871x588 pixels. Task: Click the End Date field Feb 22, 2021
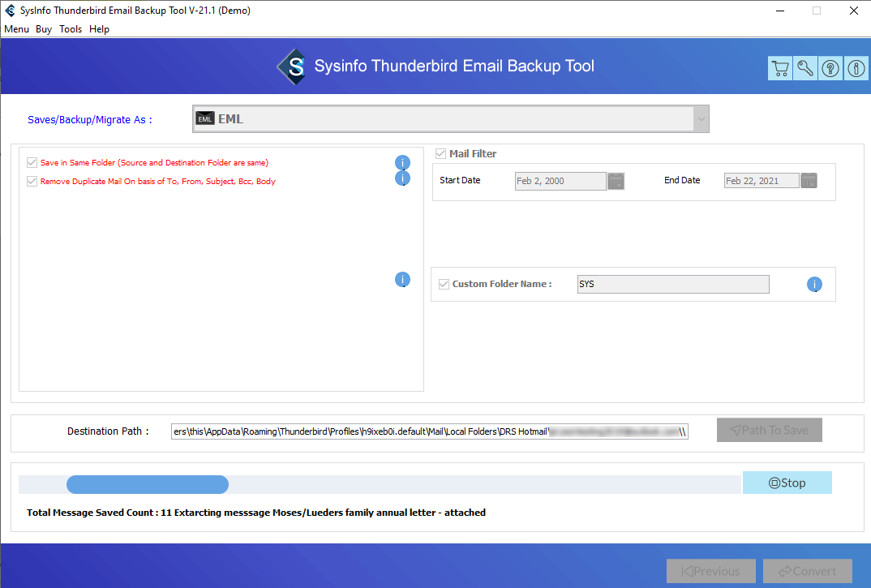click(x=762, y=181)
